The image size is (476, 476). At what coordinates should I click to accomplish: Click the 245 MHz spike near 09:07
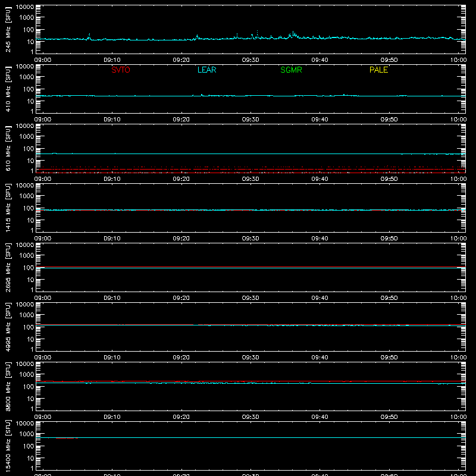(89, 36)
